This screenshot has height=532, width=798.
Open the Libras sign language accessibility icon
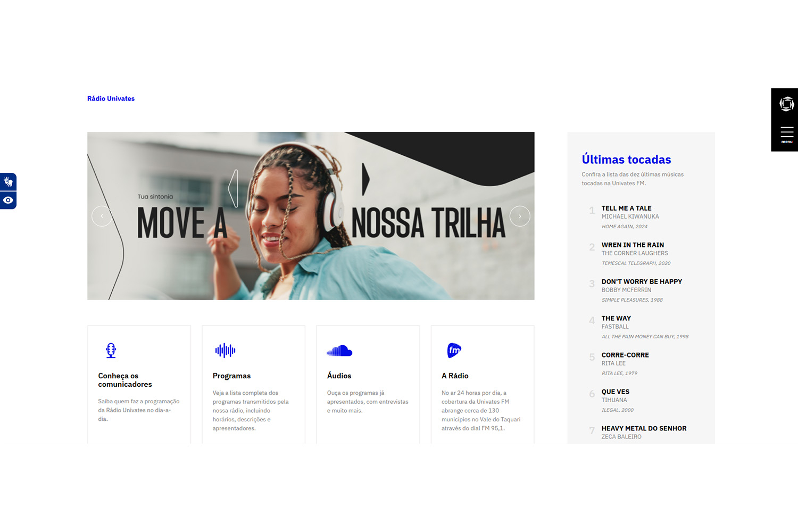click(x=8, y=182)
